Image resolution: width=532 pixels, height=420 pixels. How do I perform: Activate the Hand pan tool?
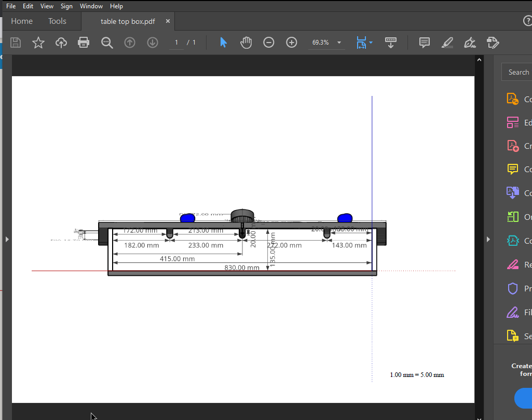pos(246,43)
